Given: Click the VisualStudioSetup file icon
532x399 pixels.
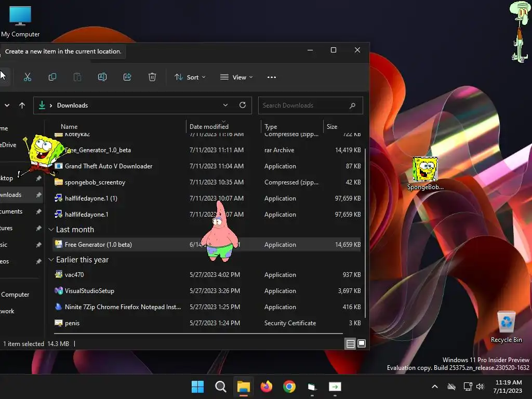Looking at the screenshot, I should pyautogui.click(x=59, y=290).
